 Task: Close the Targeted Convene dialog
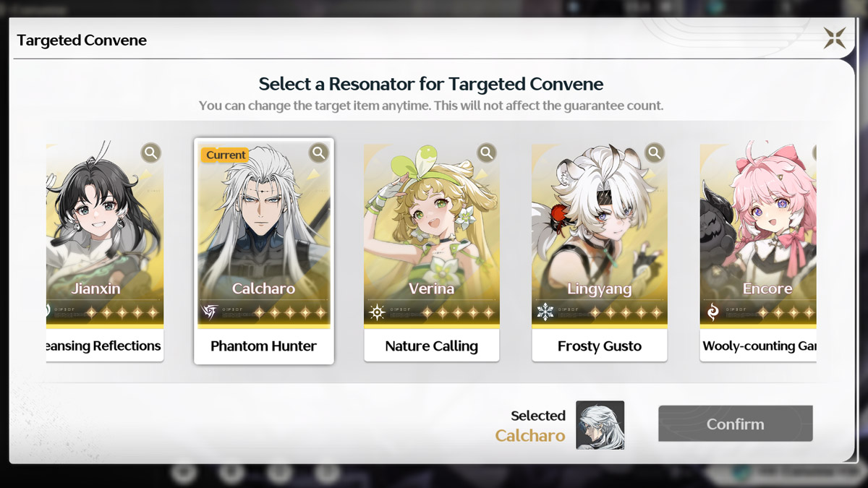835,38
